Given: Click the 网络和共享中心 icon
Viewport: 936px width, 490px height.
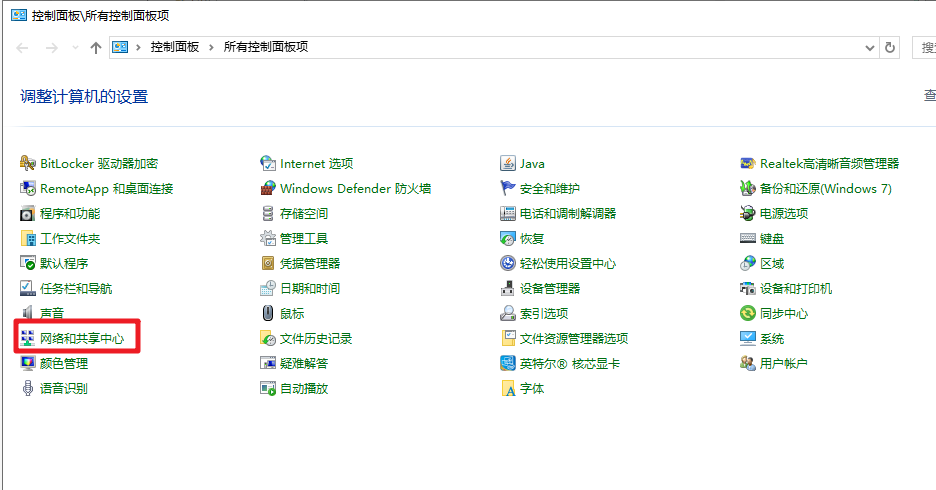Looking at the screenshot, I should pos(27,338).
